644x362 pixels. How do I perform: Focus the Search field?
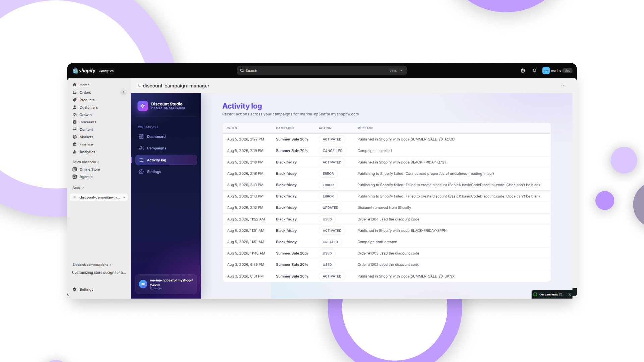(322, 71)
